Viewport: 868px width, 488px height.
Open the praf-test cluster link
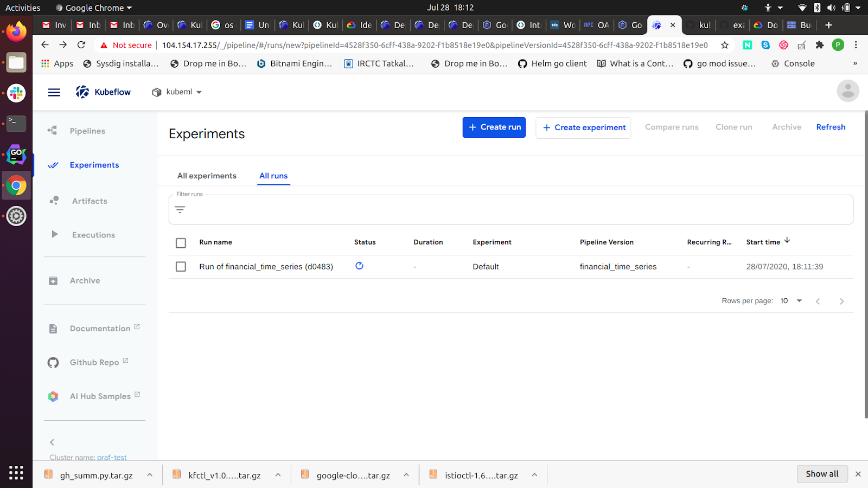[111, 457]
